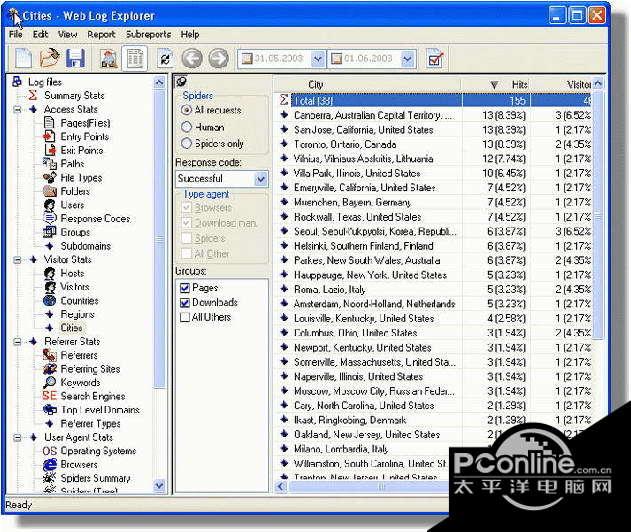Click the checkmark options toolbar icon
The image size is (631, 532).
point(435,59)
